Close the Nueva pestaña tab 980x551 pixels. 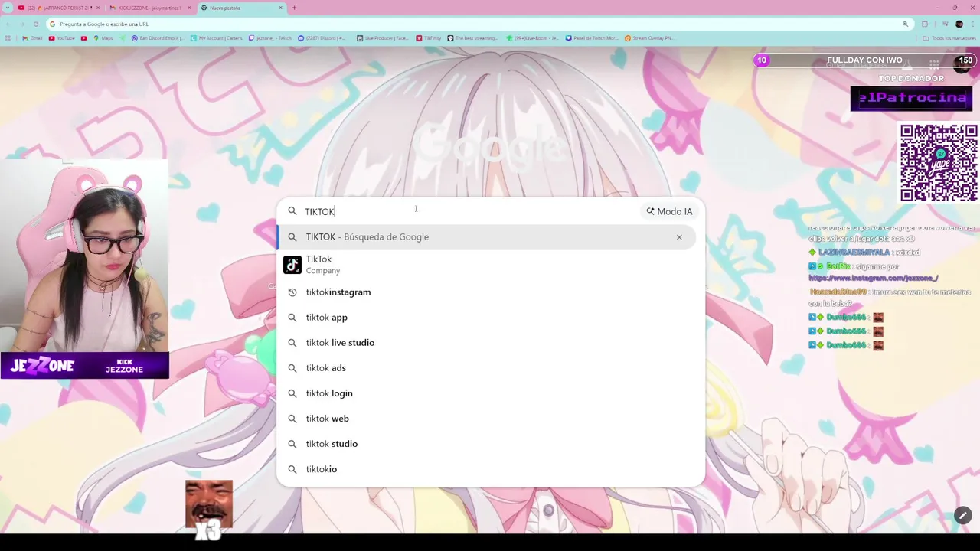coord(280,8)
